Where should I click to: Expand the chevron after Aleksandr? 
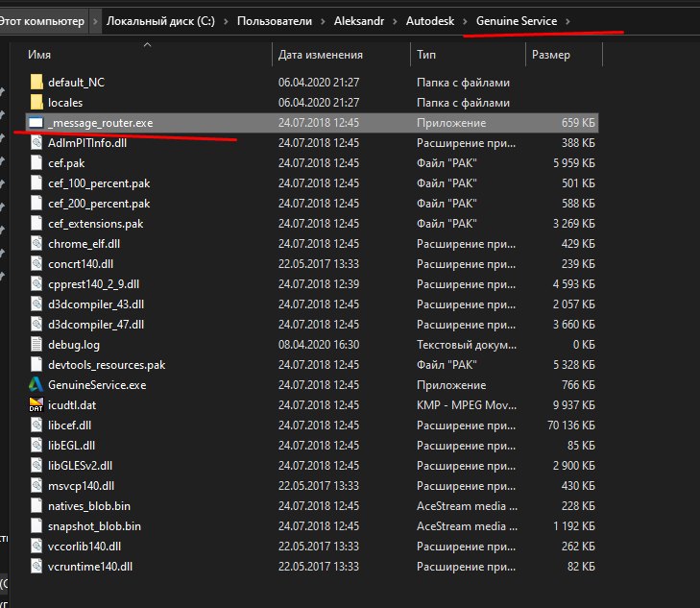[395, 21]
